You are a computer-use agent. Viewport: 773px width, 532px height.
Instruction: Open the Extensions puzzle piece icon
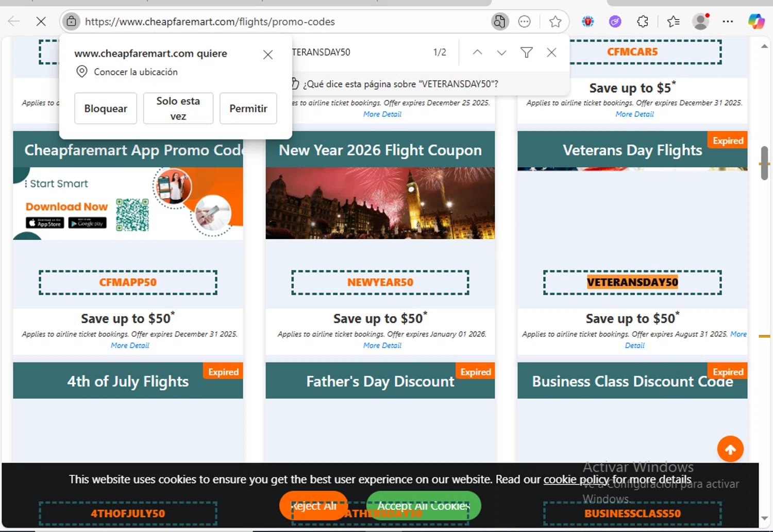tap(643, 22)
